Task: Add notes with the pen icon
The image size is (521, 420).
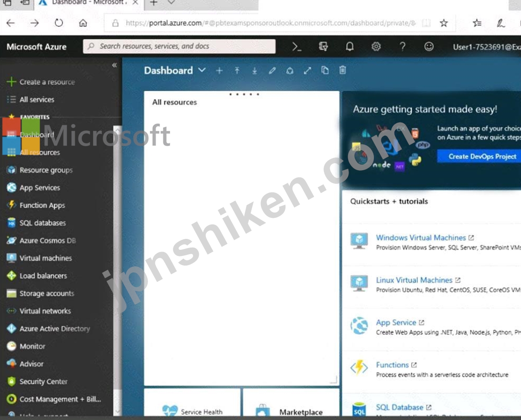Action: 501,23
